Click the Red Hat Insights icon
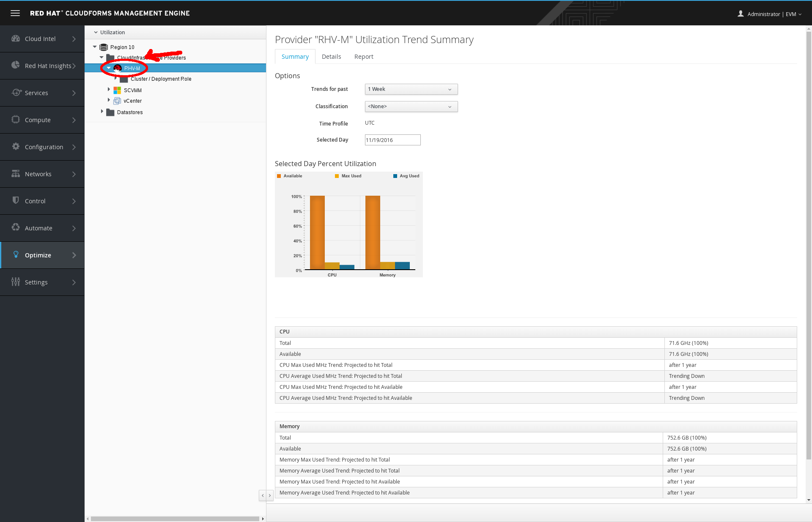The height and width of the screenshot is (522, 812). pos(16,65)
